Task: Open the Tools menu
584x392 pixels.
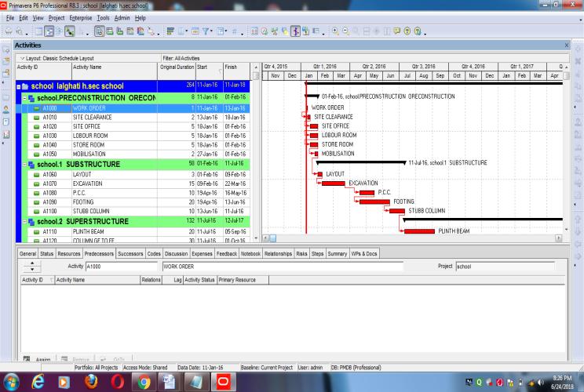Action: 103,18
